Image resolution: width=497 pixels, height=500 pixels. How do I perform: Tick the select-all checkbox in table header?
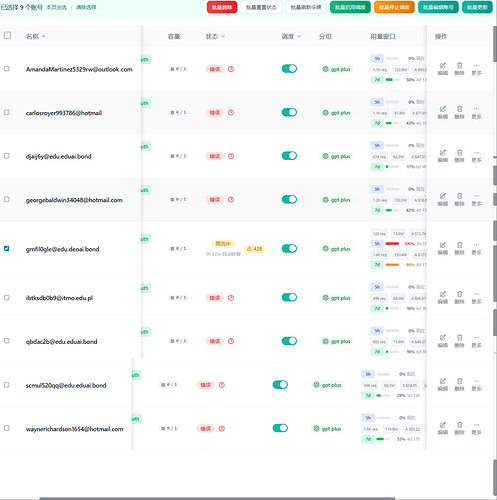[x=7, y=35]
